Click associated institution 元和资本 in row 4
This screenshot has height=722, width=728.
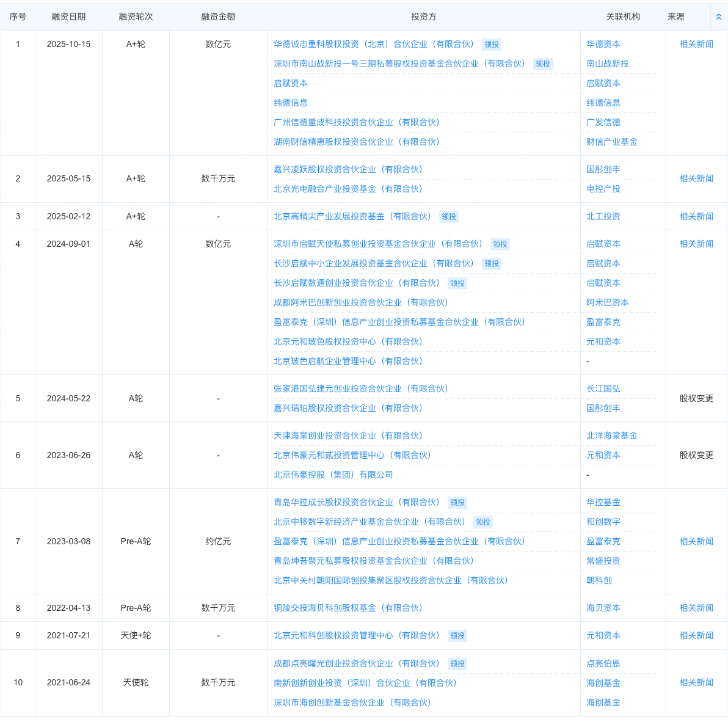coord(602,341)
